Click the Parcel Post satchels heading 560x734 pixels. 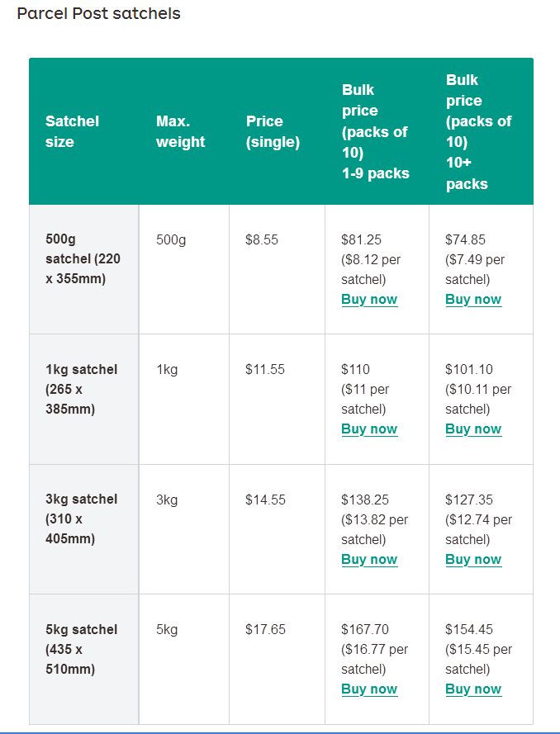tap(98, 14)
